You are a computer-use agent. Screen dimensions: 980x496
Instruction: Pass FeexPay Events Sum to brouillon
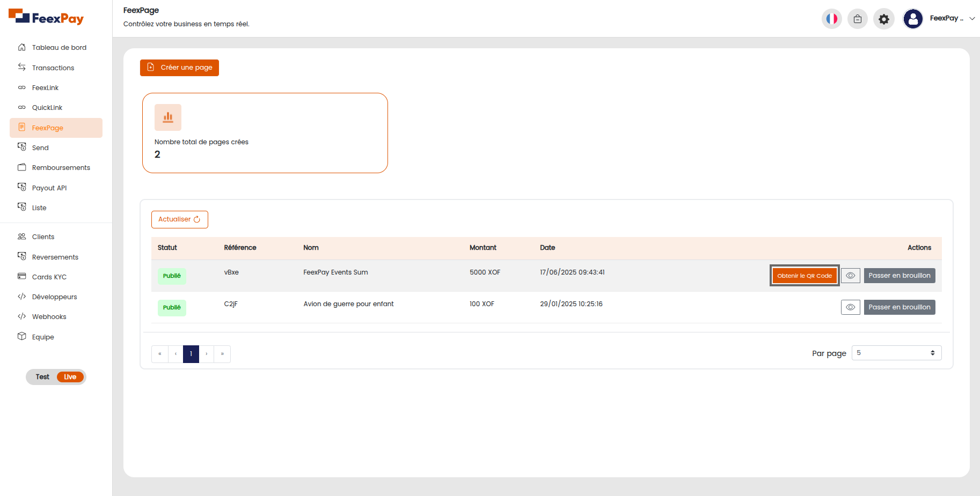click(899, 276)
